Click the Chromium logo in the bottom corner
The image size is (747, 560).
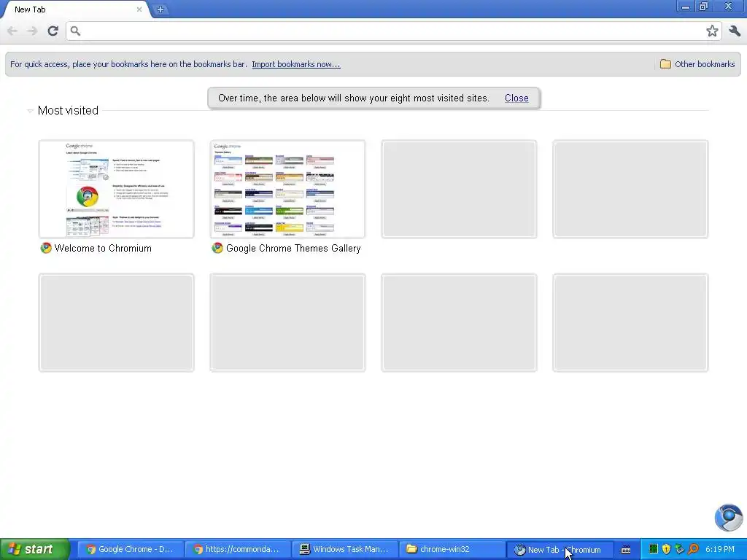(x=729, y=517)
